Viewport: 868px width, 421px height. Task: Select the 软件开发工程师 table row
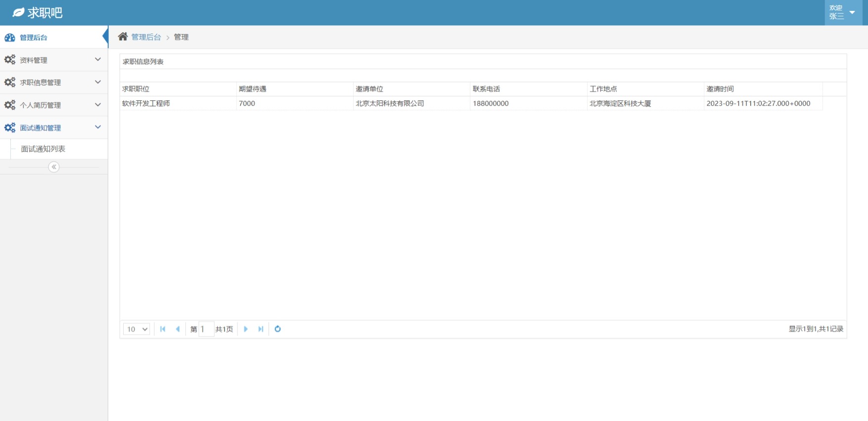click(x=146, y=103)
